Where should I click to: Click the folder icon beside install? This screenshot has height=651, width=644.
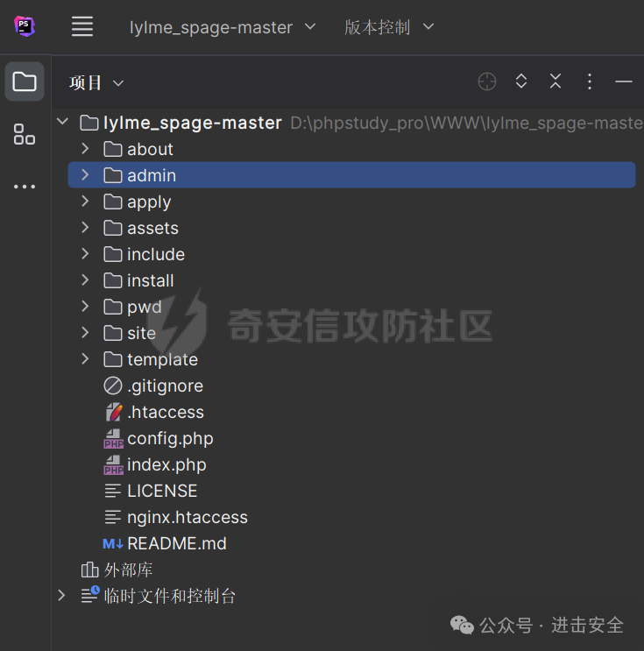(112, 280)
